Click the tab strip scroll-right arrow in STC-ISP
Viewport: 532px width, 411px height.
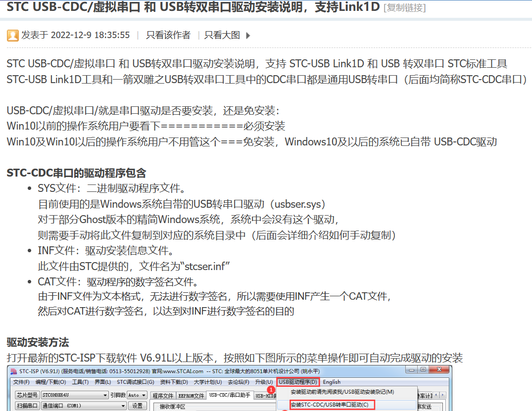442,395
